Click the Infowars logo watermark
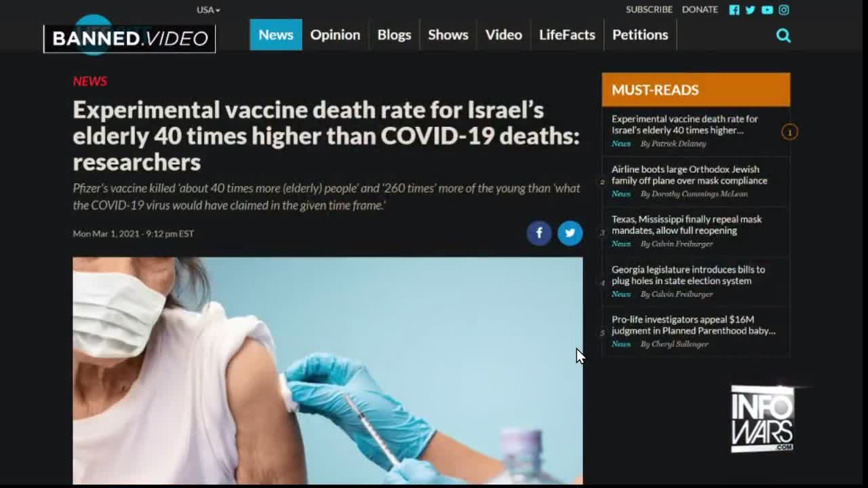Viewport: 868px width, 488px height. (x=762, y=419)
